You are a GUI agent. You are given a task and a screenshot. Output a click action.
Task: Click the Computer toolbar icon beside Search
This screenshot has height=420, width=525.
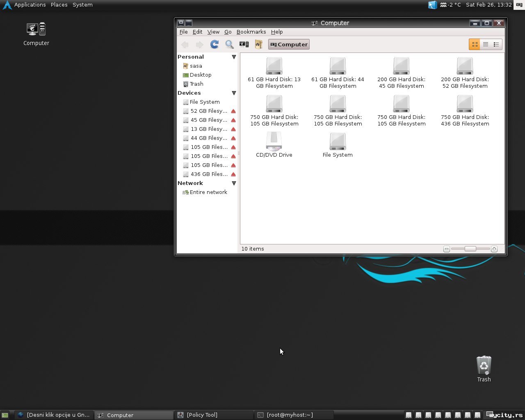tap(244, 44)
